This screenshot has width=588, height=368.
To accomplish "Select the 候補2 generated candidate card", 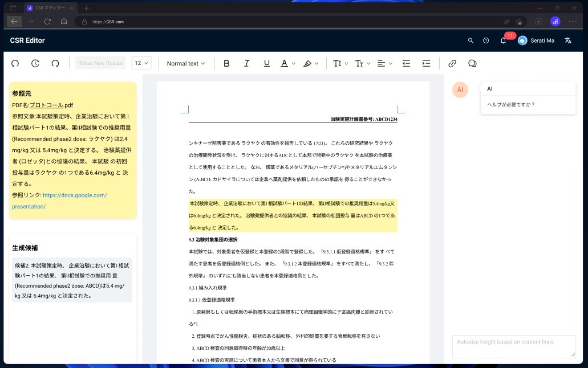I will pos(72,280).
